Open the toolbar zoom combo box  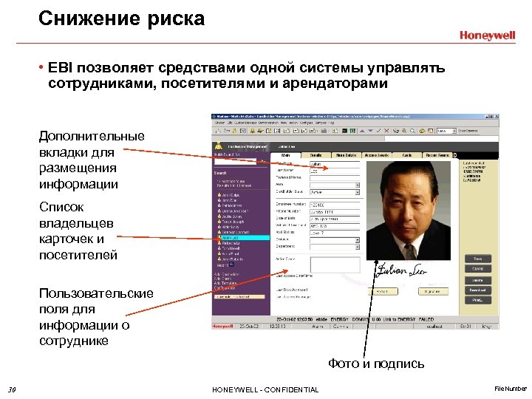point(446,131)
